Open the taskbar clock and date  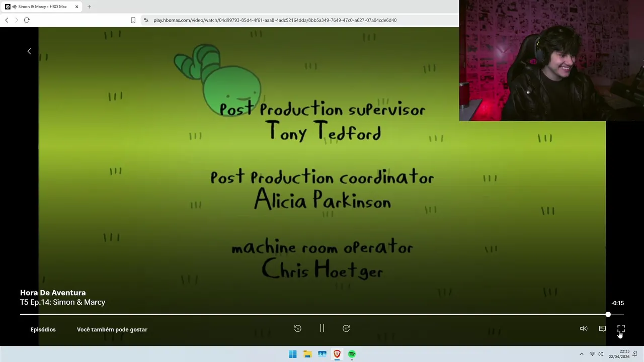(619, 354)
